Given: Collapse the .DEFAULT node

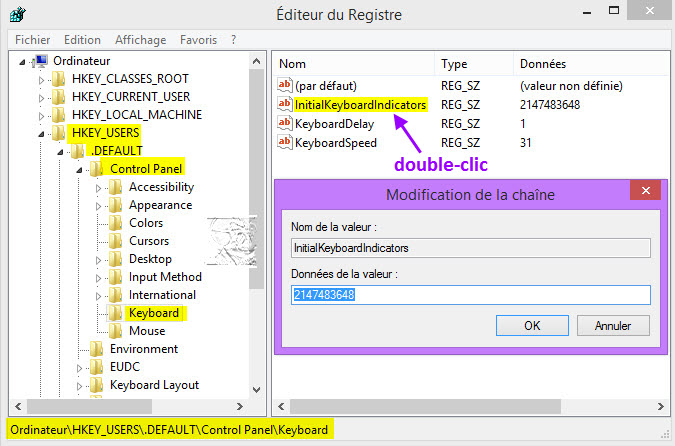Looking at the screenshot, I should 60,152.
